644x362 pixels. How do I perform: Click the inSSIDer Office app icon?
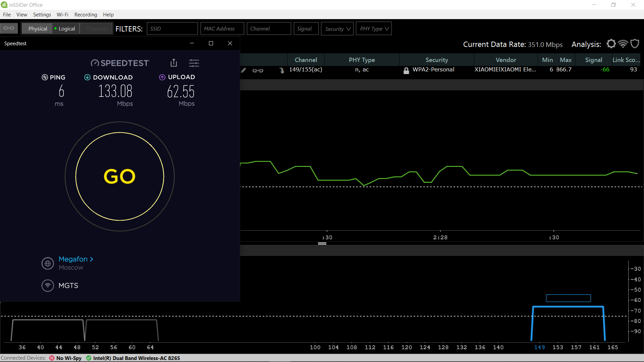(x=4, y=5)
